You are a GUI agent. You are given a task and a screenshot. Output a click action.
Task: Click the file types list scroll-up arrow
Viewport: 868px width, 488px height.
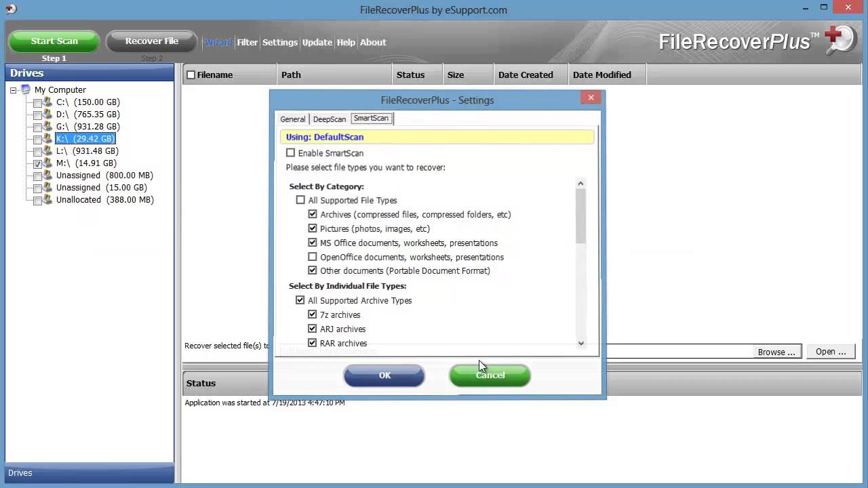pyautogui.click(x=580, y=184)
